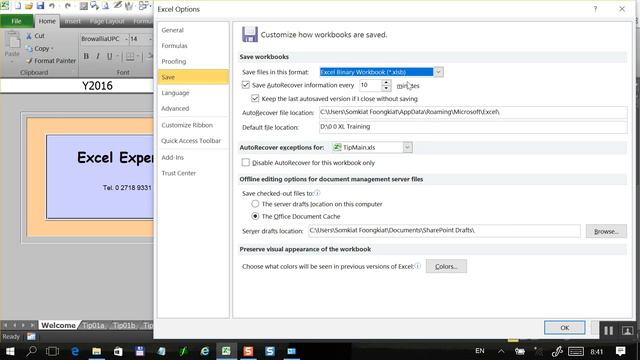This screenshot has width=640, height=360.
Task: Toggle Save AutoRecover information checkbox
Action: pyautogui.click(x=246, y=85)
